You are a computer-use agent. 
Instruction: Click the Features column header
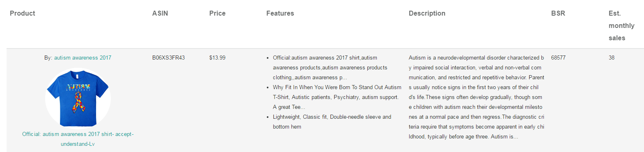280,14
